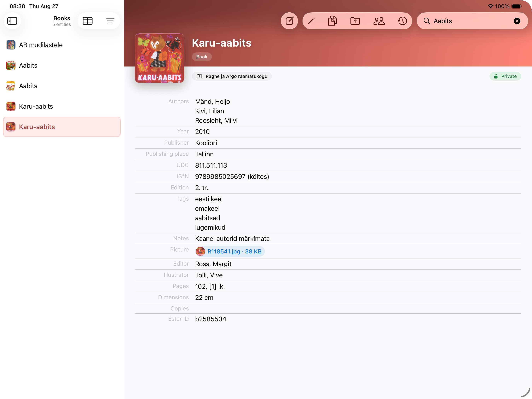Edit entity with the pencil icon
This screenshot has height=399, width=532.
click(311, 21)
